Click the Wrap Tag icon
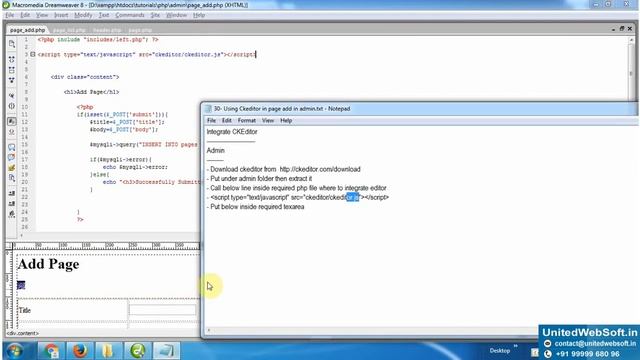640x360 pixels. [x=12, y=168]
